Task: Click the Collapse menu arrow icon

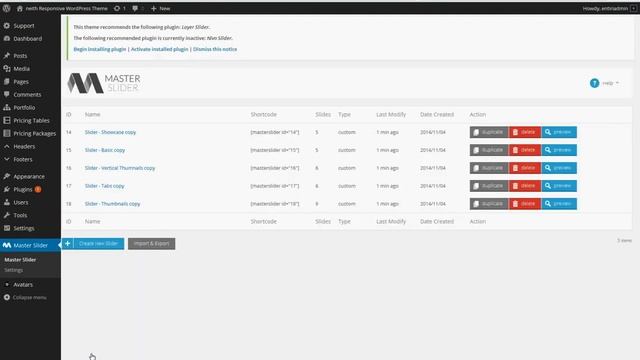Action: click(x=7, y=298)
